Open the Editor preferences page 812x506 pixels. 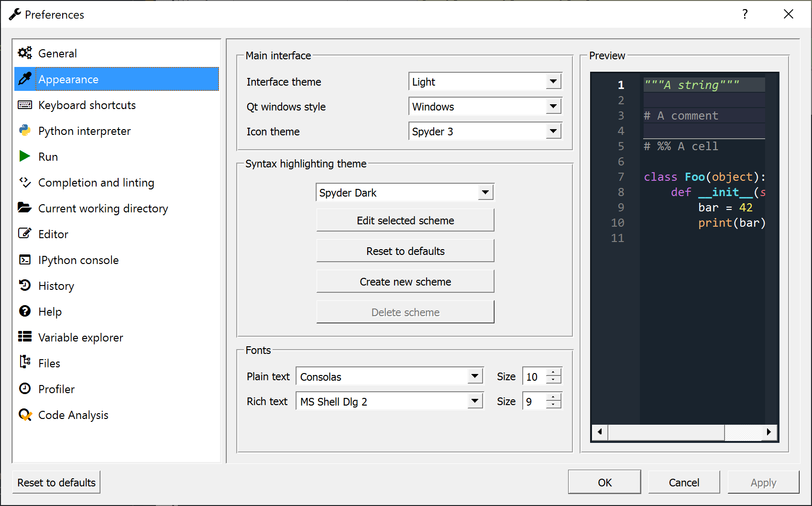(117, 234)
